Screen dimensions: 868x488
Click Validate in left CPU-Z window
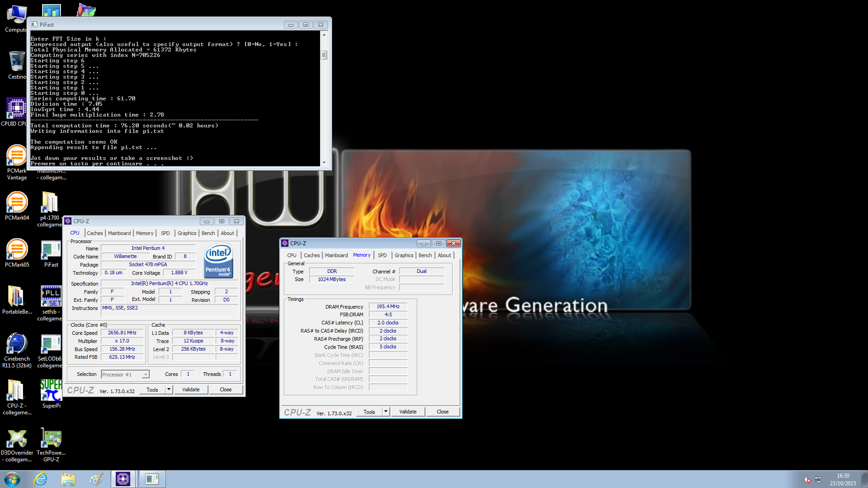point(191,389)
